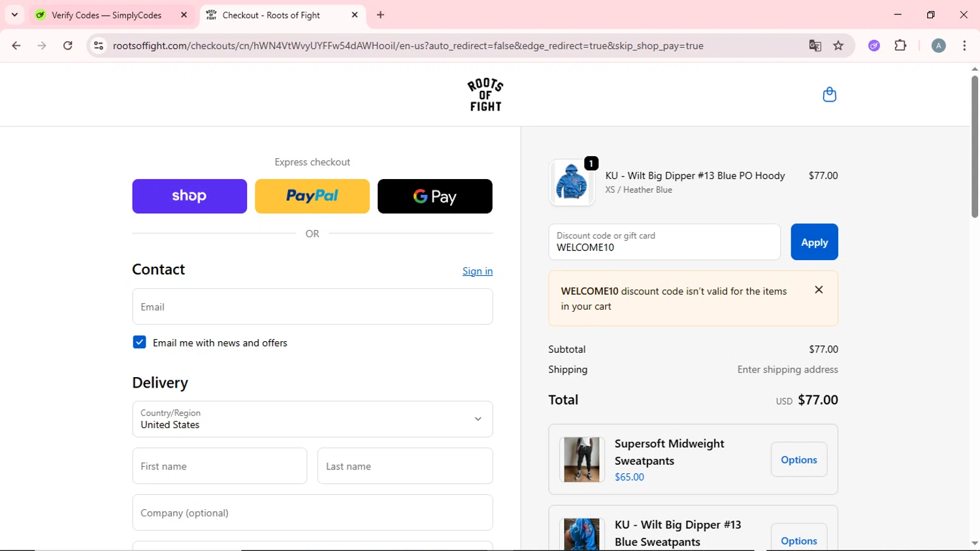Switch to Verify Codes — SimplyCodes tab

(112, 15)
